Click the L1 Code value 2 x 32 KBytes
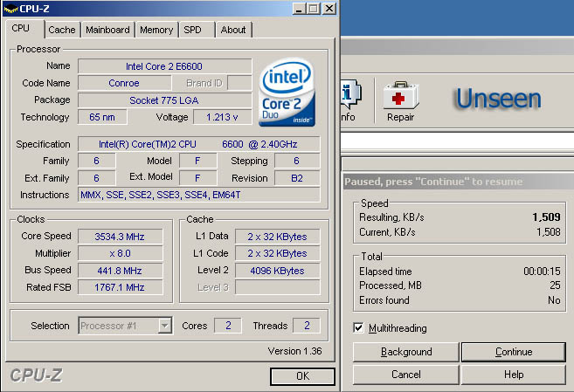 click(277, 253)
